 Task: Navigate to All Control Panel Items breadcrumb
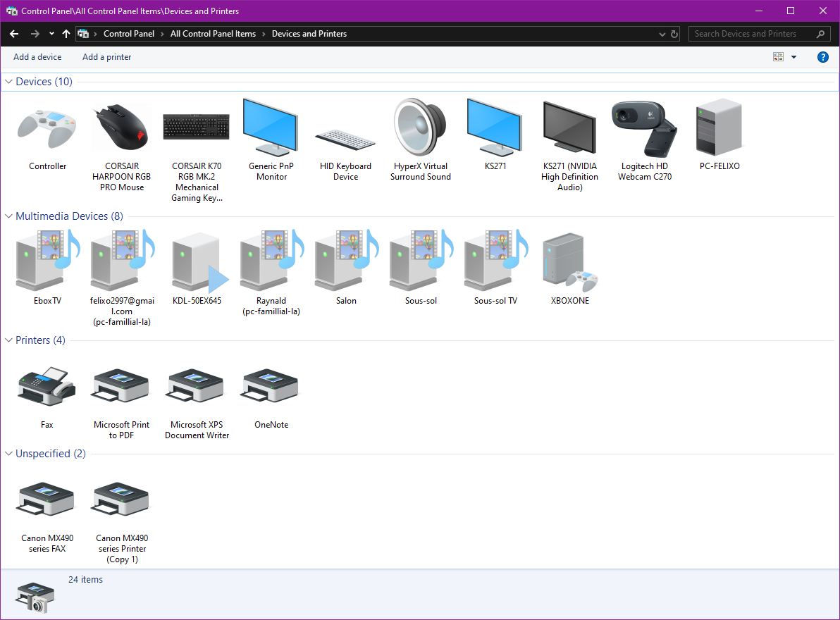tap(214, 34)
